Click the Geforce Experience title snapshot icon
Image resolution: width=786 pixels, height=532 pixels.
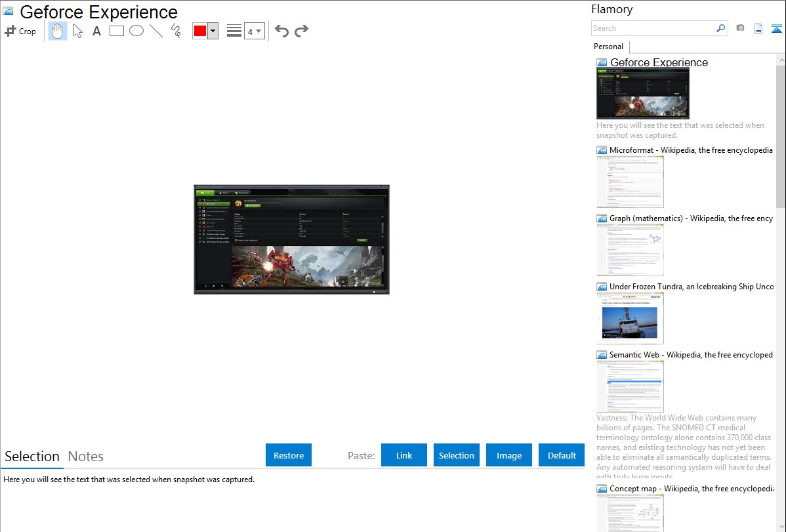[x=9, y=11]
